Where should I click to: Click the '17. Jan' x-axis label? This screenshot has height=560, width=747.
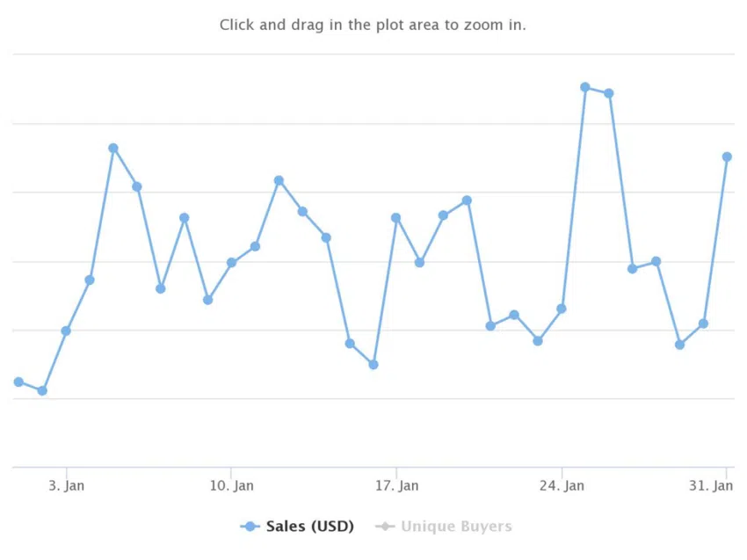(x=397, y=485)
